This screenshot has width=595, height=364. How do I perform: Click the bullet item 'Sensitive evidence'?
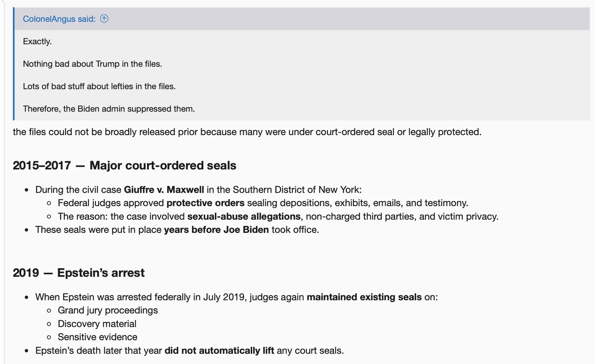point(97,337)
